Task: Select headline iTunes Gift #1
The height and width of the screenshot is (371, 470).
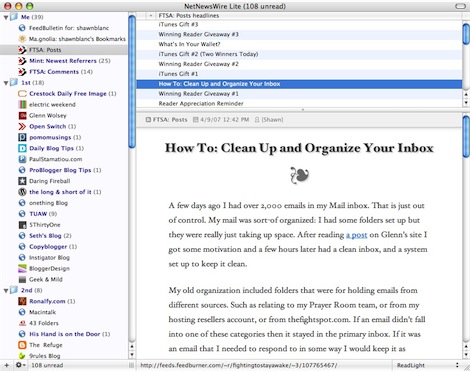Action: (x=299, y=74)
